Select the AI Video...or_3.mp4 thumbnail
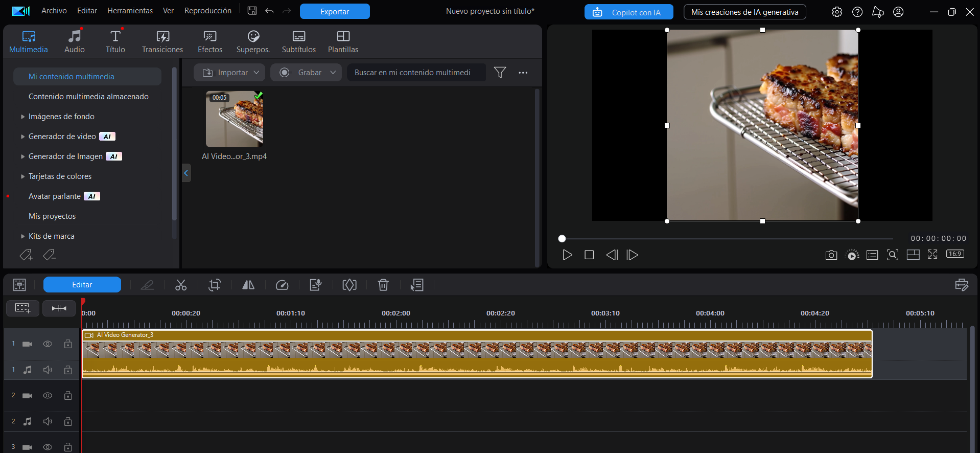 click(x=235, y=119)
